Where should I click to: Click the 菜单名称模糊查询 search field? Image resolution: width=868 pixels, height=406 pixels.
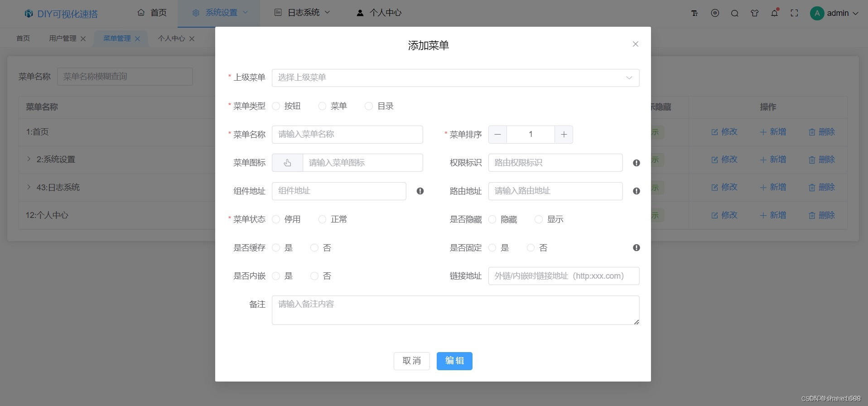(125, 77)
